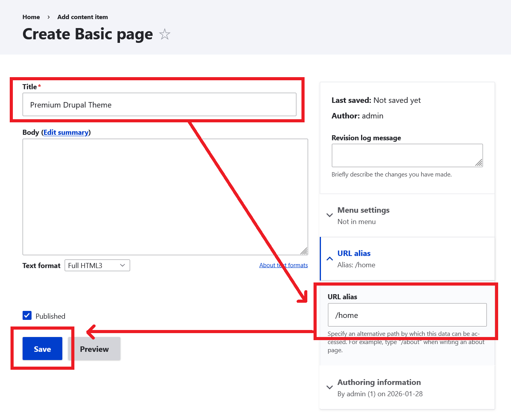Edit the /home URL alias field
The height and width of the screenshot is (420, 511).
[407, 315]
